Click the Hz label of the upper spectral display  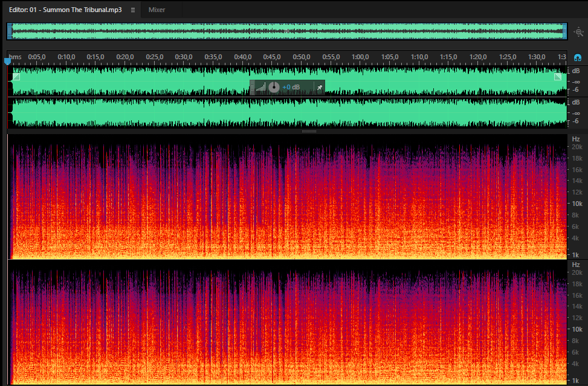(576, 139)
